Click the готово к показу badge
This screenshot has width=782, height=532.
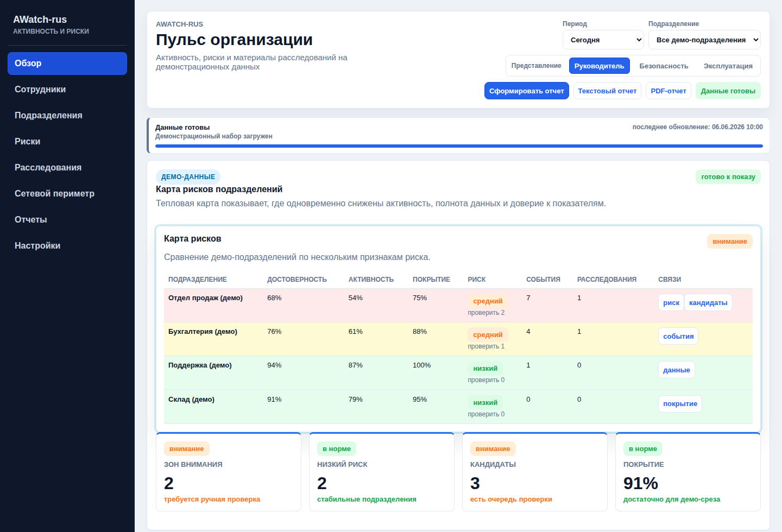point(728,176)
